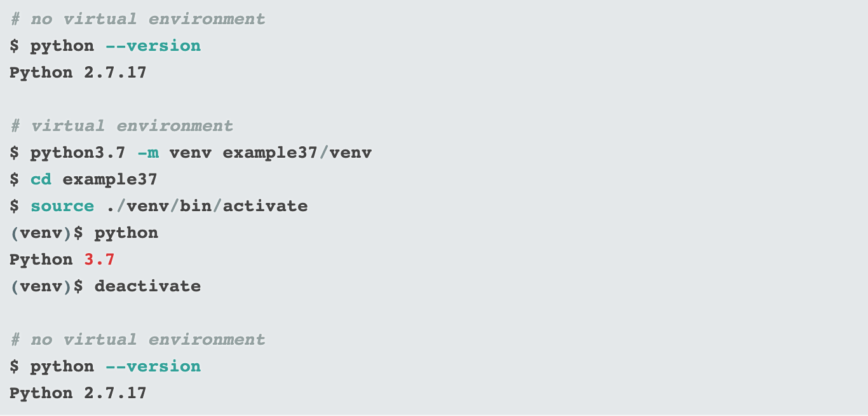The width and height of the screenshot is (868, 416).
Task: Click the deactivate command
Action: click(x=147, y=286)
